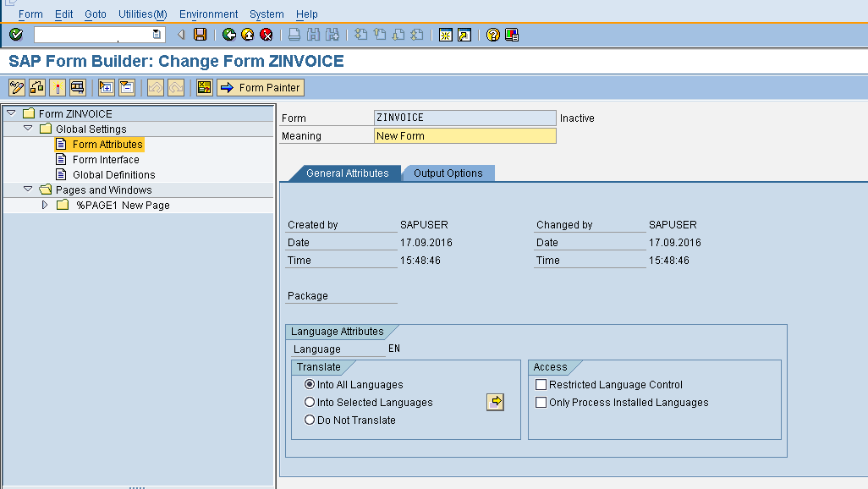Select Form Interface in the tree

tap(107, 159)
